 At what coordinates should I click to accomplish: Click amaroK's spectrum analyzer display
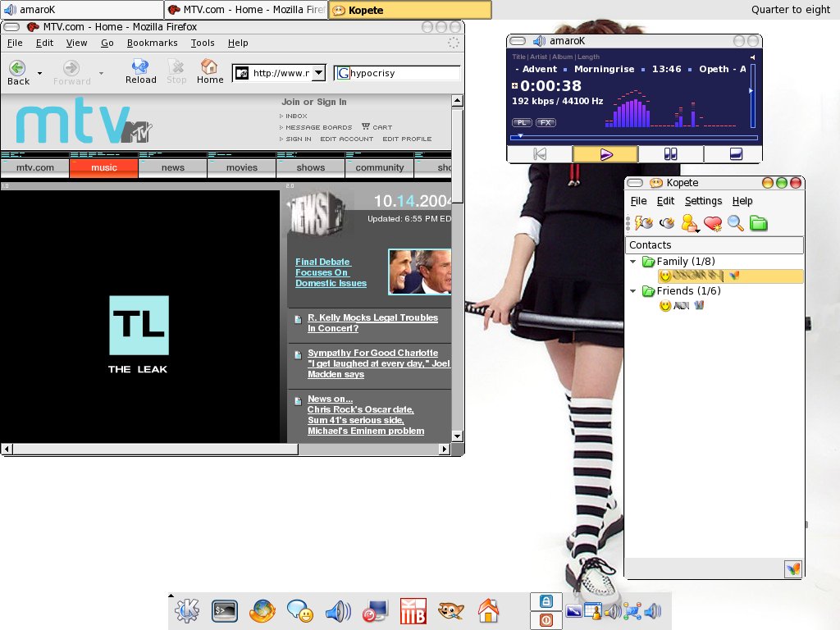click(x=671, y=111)
